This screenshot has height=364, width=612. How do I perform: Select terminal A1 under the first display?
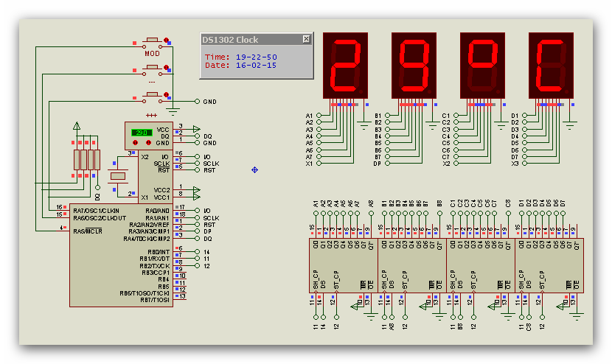tap(319, 116)
